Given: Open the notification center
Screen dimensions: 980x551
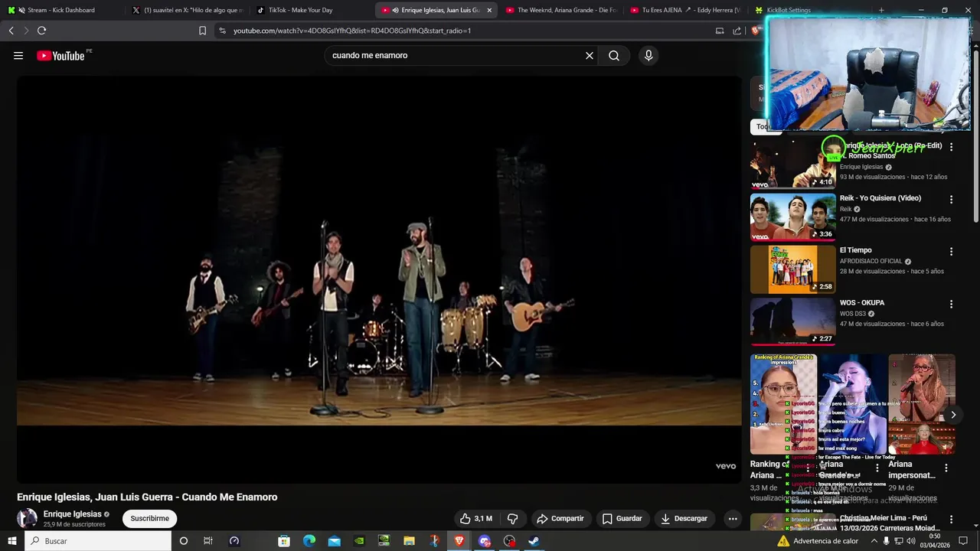Looking at the screenshot, I should pos(963,541).
